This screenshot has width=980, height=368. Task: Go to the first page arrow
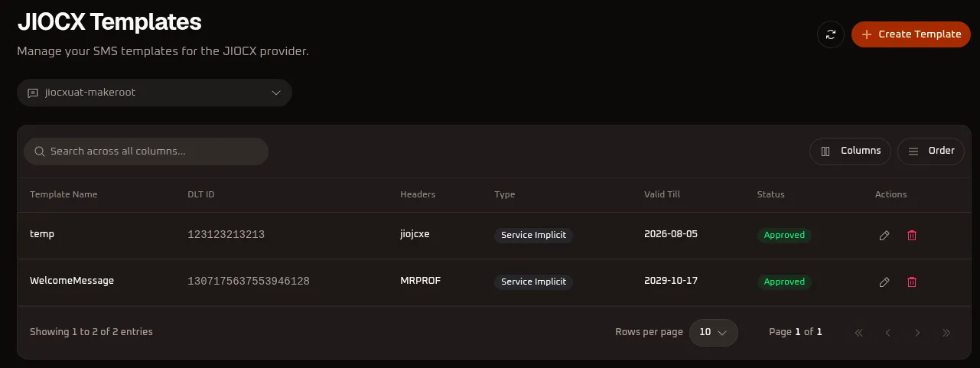(858, 333)
